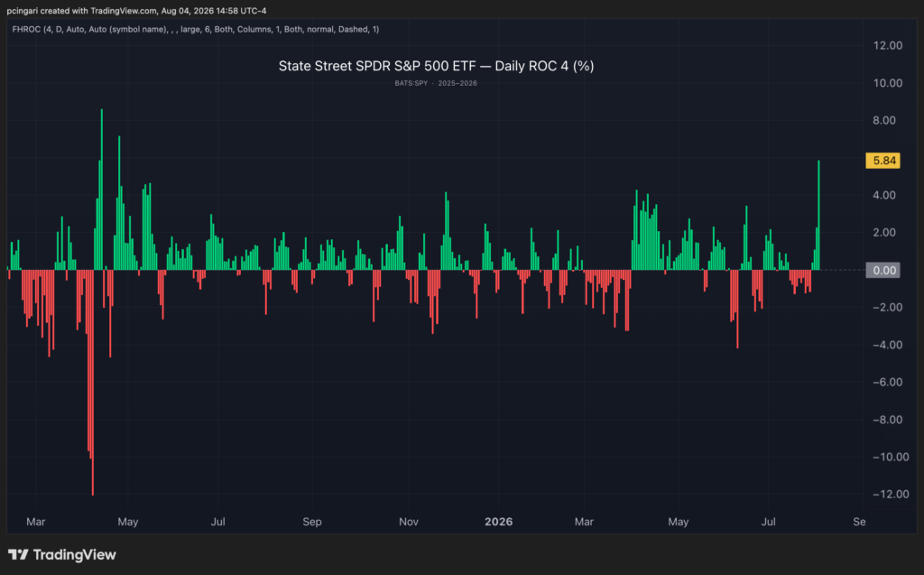Click the first 'May' label on time axis
This screenshot has width=924, height=575.
coord(128,522)
